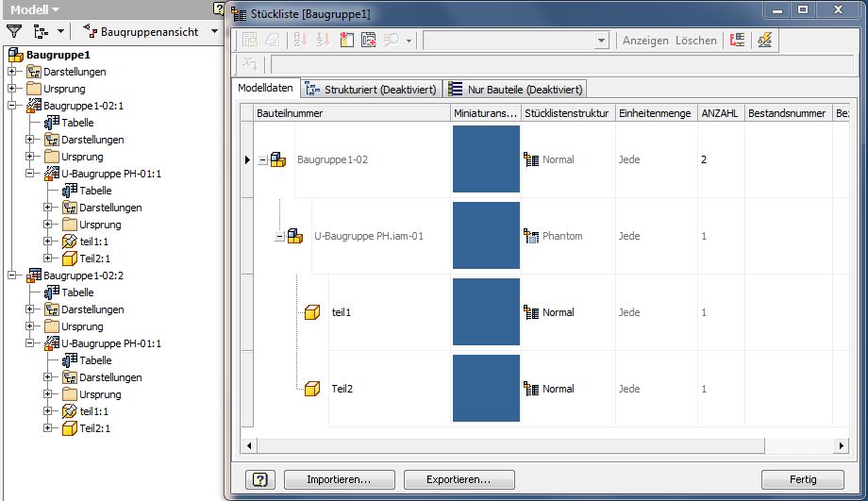Click the greyed formula icon in second toolbar row
Image resolution: width=868 pixels, height=501 pixels.
pos(249,64)
